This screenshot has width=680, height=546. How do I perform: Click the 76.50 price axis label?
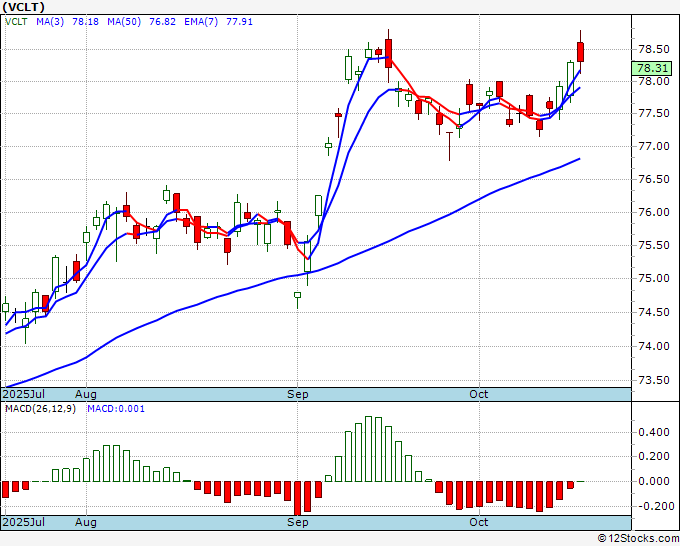tap(654, 179)
